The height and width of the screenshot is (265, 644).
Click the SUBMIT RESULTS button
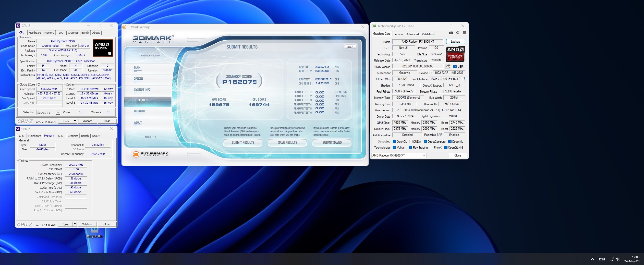[x=243, y=142]
